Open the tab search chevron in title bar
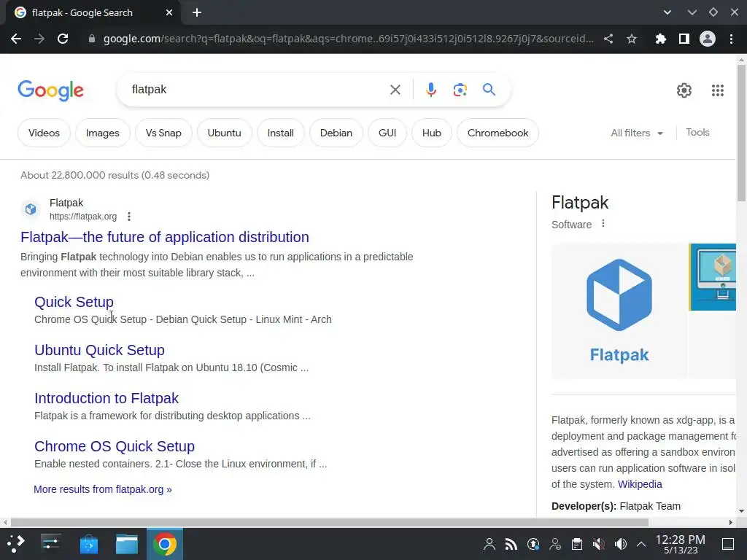The height and width of the screenshot is (560, 747). [667, 12]
